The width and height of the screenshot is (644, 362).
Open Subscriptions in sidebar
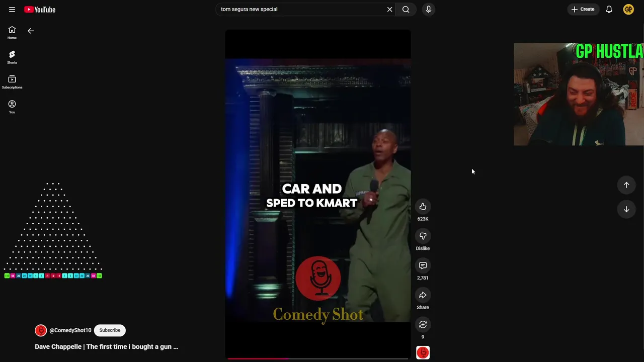click(12, 82)
